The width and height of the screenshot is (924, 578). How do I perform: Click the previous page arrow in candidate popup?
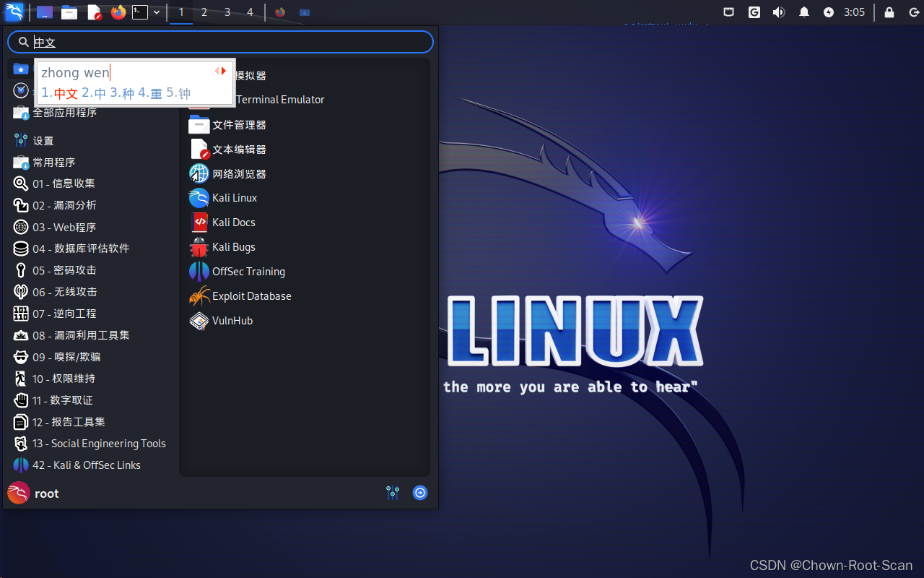click(217, 71)
